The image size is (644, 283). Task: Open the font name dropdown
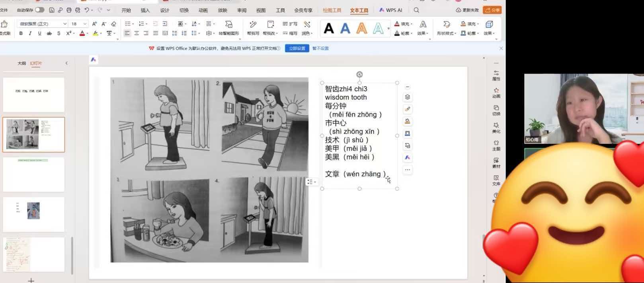click(x=65, y=24)
